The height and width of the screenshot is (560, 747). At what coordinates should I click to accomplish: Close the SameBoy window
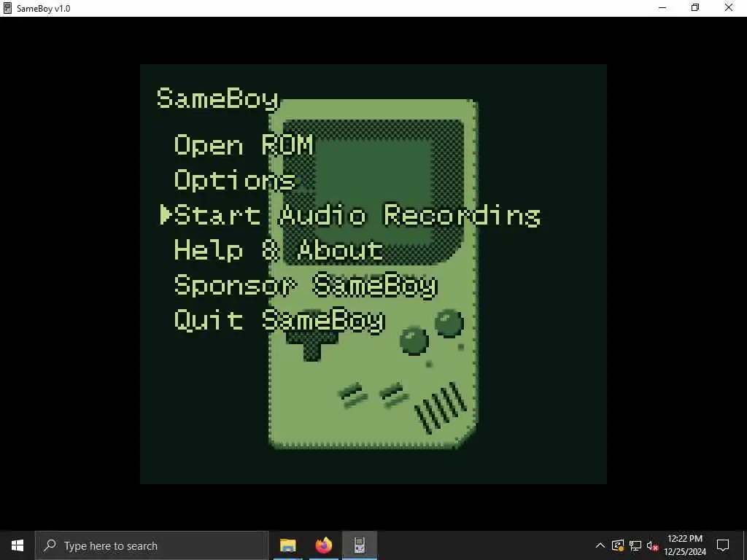pyautogui.click(x=729, y=8)
